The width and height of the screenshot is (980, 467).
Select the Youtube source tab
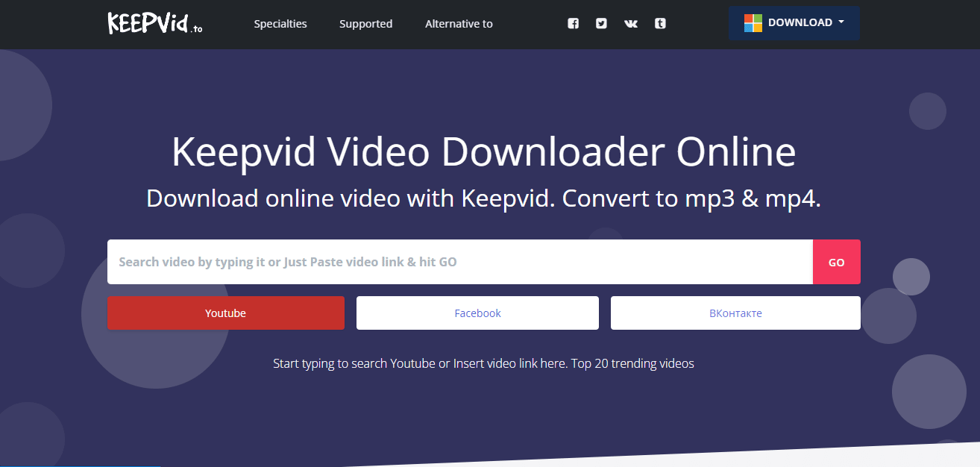click(226, 313)
